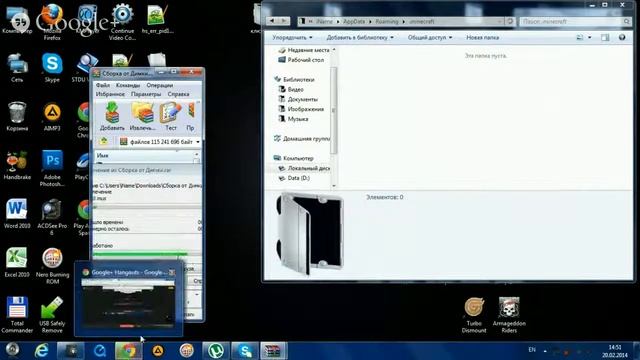
Task: Open ACDSee Pro 6 desktop icon
Action: pyautogui.click(x=52, y=217)
